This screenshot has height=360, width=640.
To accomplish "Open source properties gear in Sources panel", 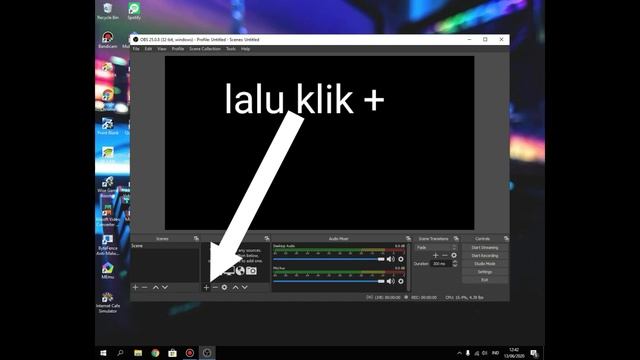I will pos(224,287).
